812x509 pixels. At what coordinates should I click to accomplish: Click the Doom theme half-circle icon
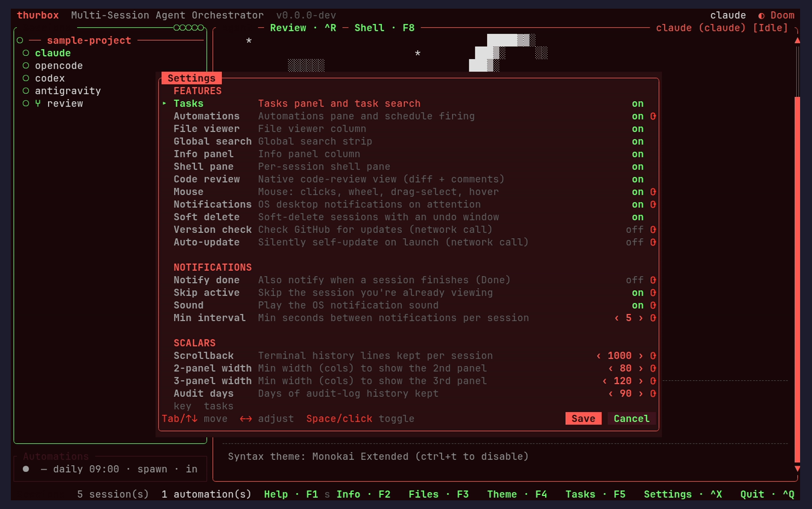[761, 16]
